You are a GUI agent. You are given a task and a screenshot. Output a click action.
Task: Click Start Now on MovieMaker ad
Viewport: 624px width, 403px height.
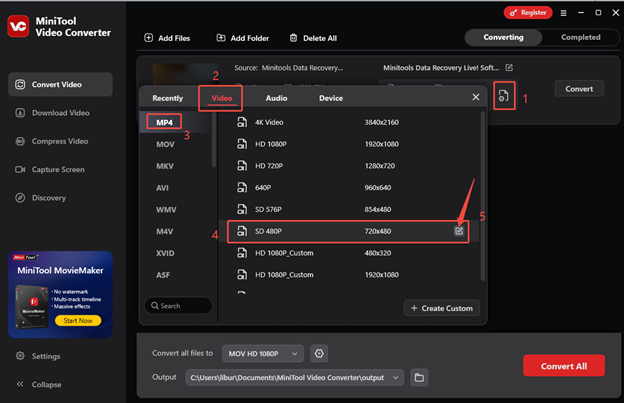[78, 321]
